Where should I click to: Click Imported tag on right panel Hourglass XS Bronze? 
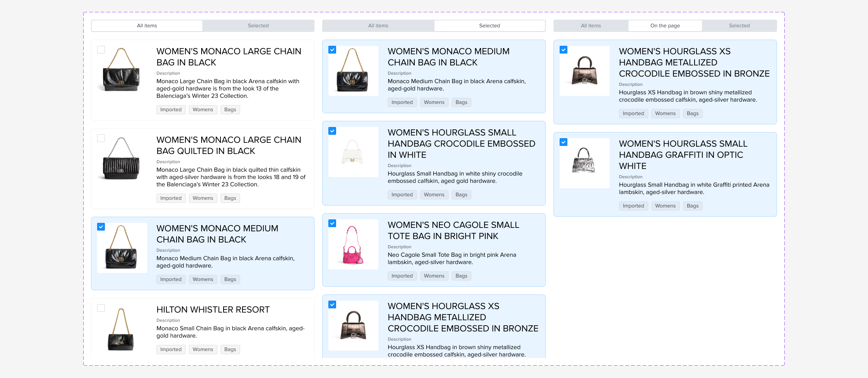(x=633, y=114)
